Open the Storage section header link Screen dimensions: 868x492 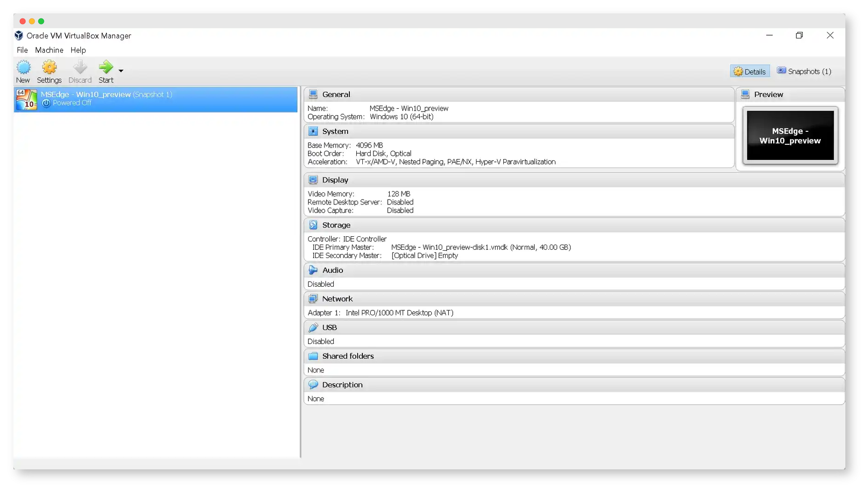point(336,225)
